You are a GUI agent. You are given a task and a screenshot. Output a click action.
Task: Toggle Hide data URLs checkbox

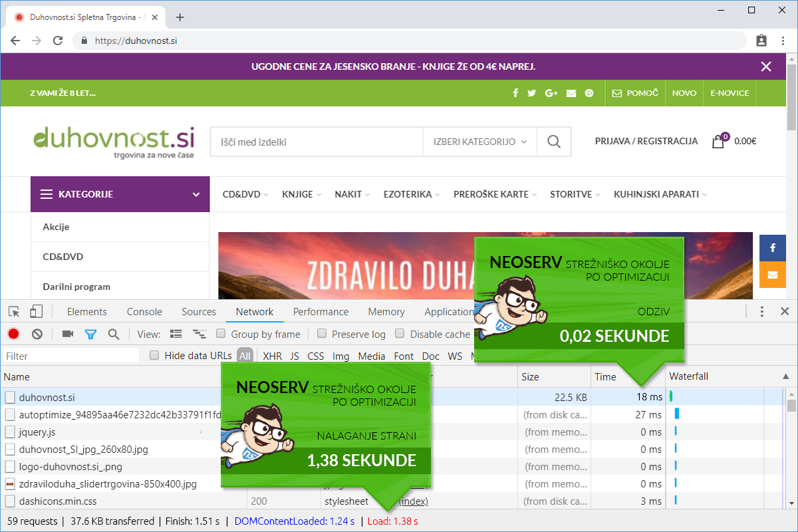tap(154, 356)
